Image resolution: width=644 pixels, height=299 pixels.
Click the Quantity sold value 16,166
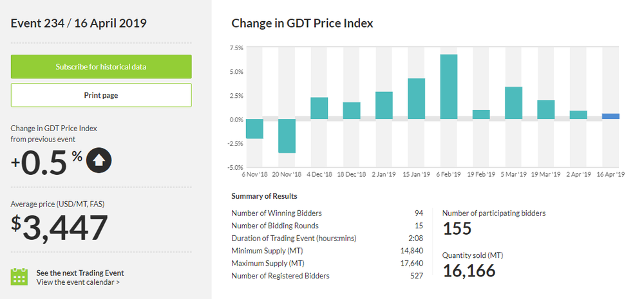[469, 271]
